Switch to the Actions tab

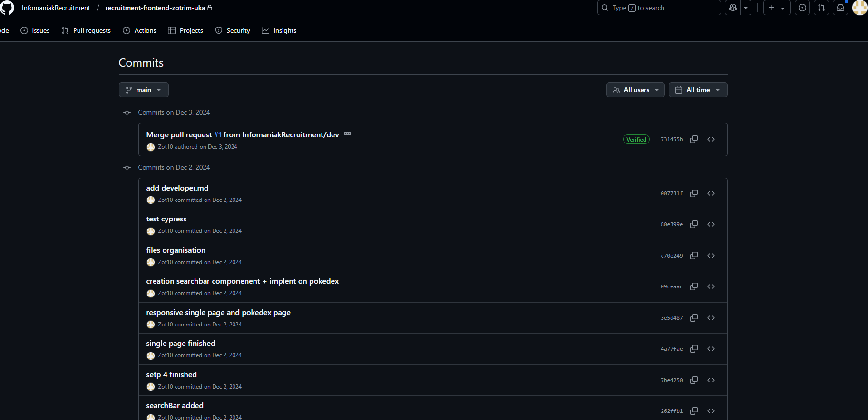coord(139,30)
